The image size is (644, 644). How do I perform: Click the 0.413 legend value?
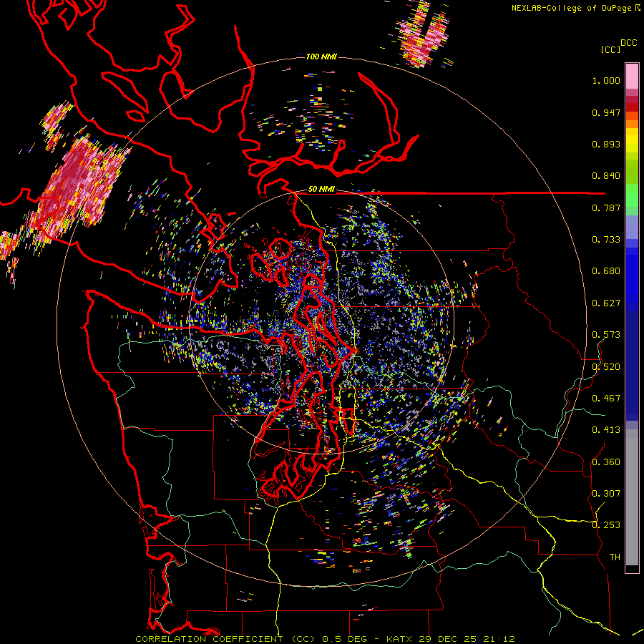[606, 430]
